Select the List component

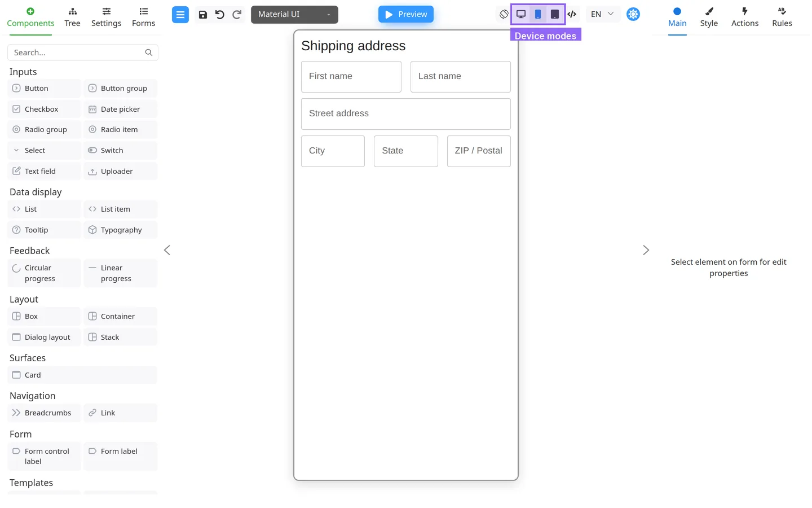45,209
